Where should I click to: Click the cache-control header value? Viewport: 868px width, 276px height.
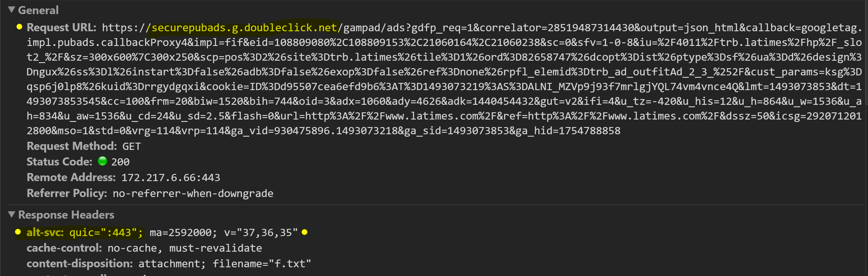[x=185, y=248]
